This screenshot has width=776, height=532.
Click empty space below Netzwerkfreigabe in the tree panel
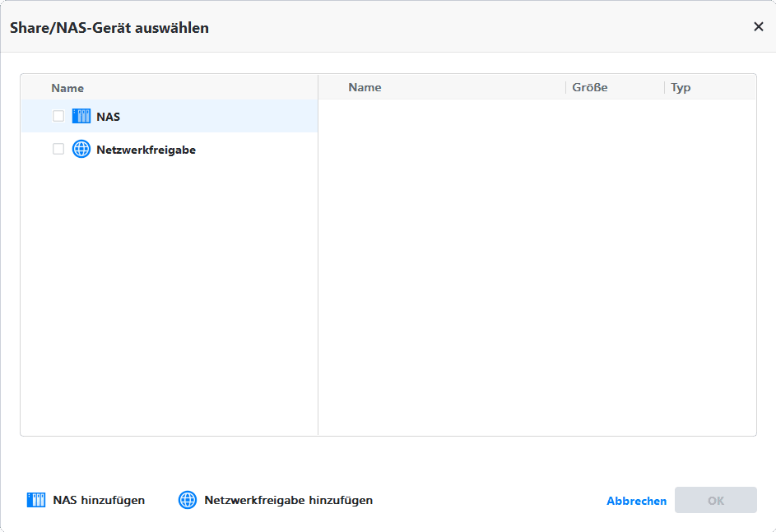click(x=169, y=296)
